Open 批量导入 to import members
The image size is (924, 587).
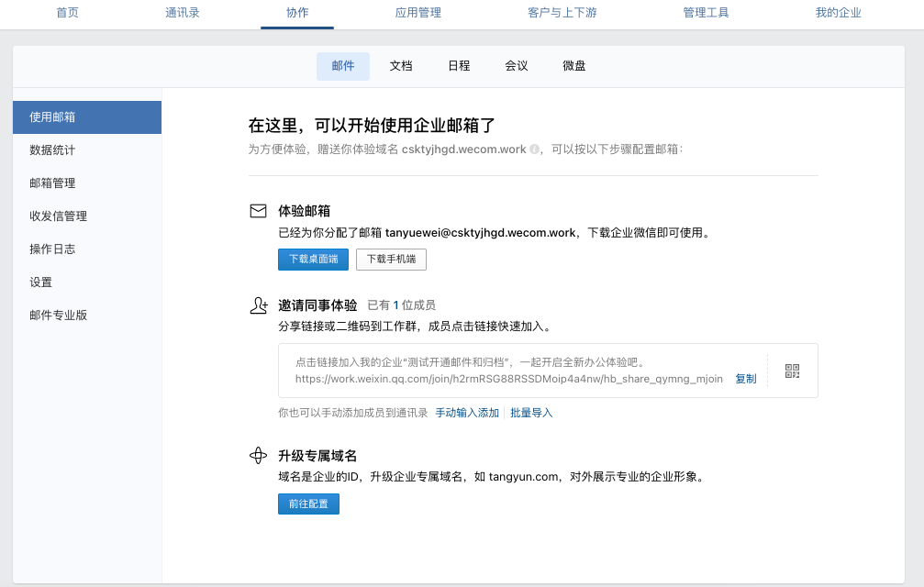click(x=531, y=413)
